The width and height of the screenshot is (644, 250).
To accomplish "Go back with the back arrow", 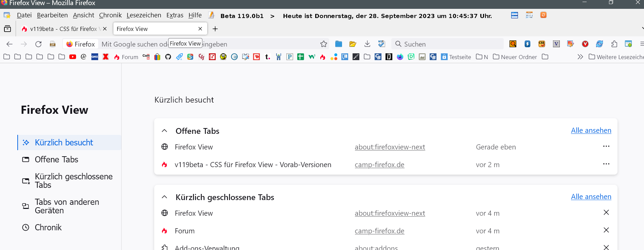I will coord(10,44).
